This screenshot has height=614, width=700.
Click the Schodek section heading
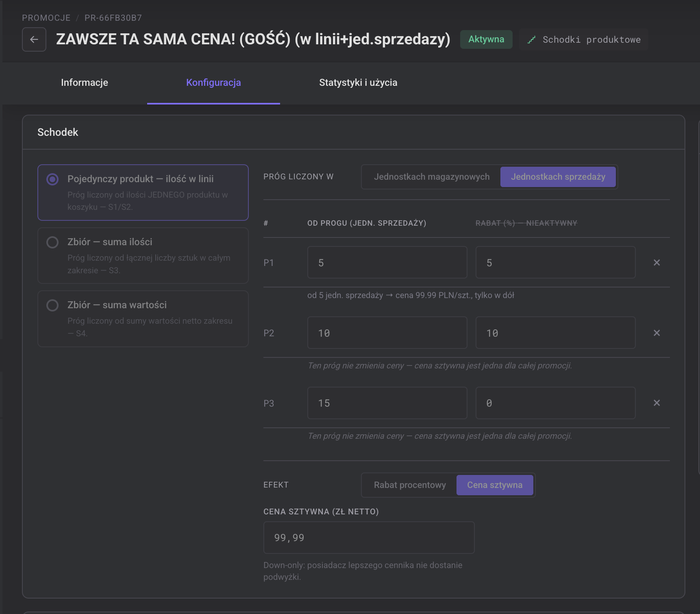click(58, 132)
